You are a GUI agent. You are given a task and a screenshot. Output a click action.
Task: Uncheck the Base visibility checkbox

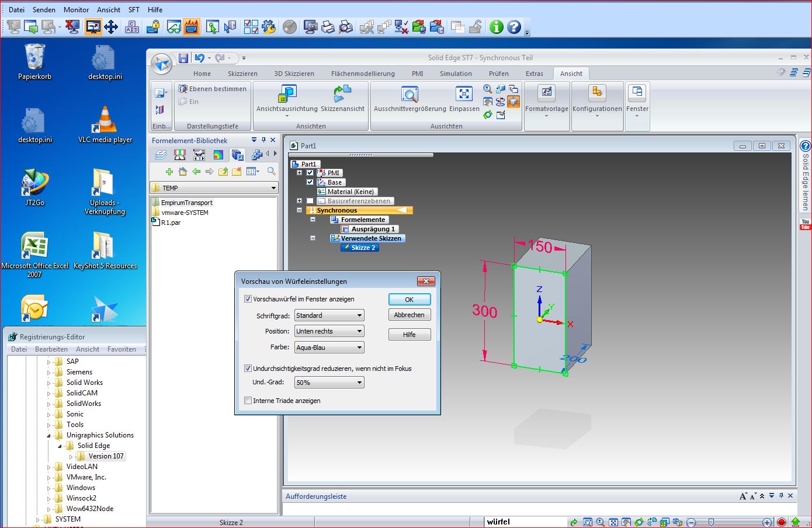310,182
